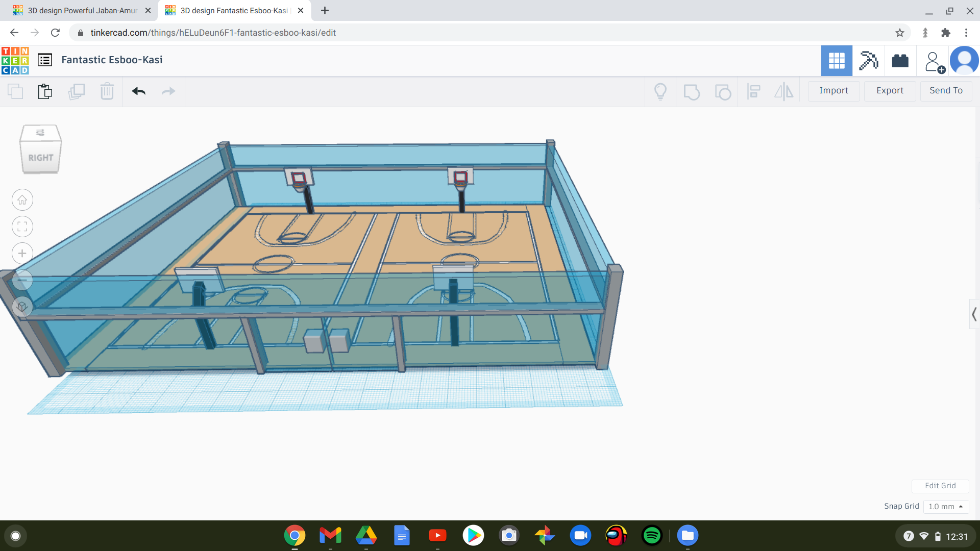This screenshot has width=980, height=551.
Task: Open Bricks mode icon
Action: tap(900, 61)
